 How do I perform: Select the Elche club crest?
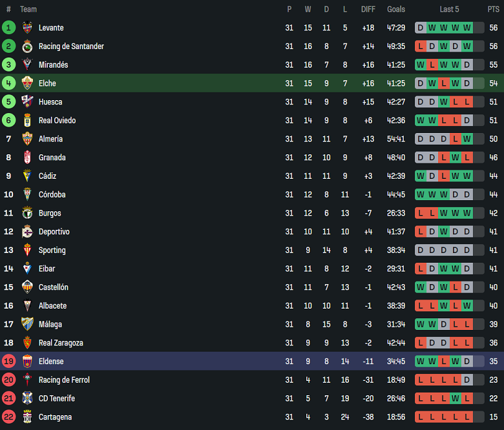pos(27,83)
